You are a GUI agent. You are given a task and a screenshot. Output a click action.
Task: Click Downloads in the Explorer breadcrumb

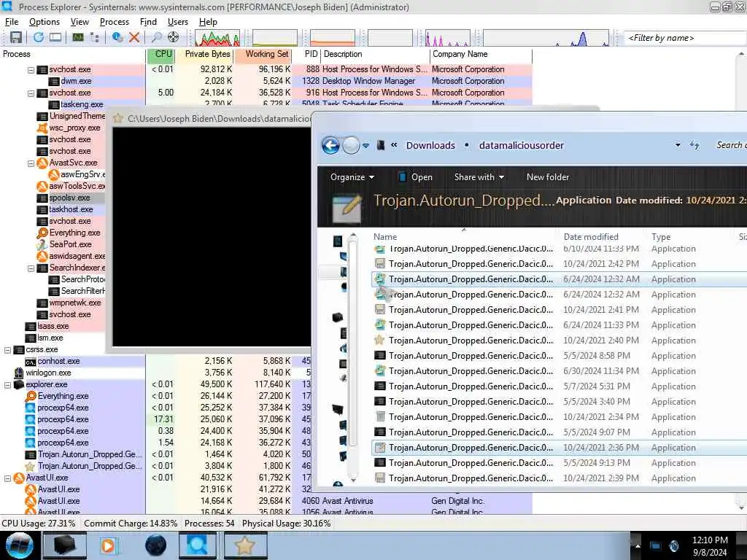430,145
